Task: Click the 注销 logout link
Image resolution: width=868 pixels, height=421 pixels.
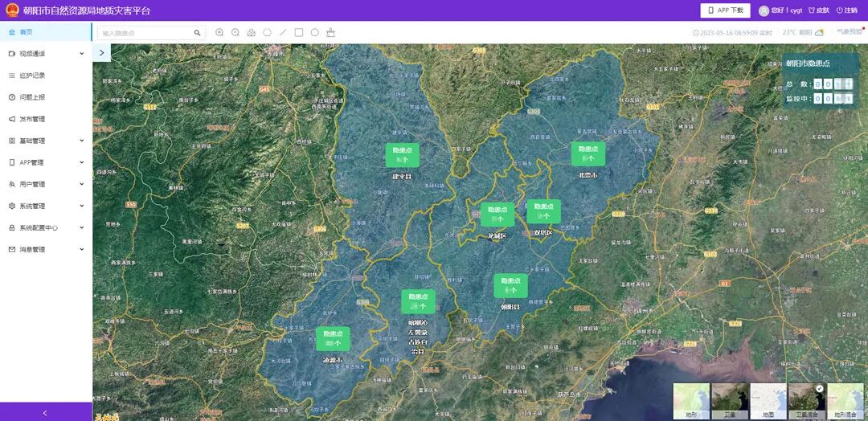Action: 847,10
